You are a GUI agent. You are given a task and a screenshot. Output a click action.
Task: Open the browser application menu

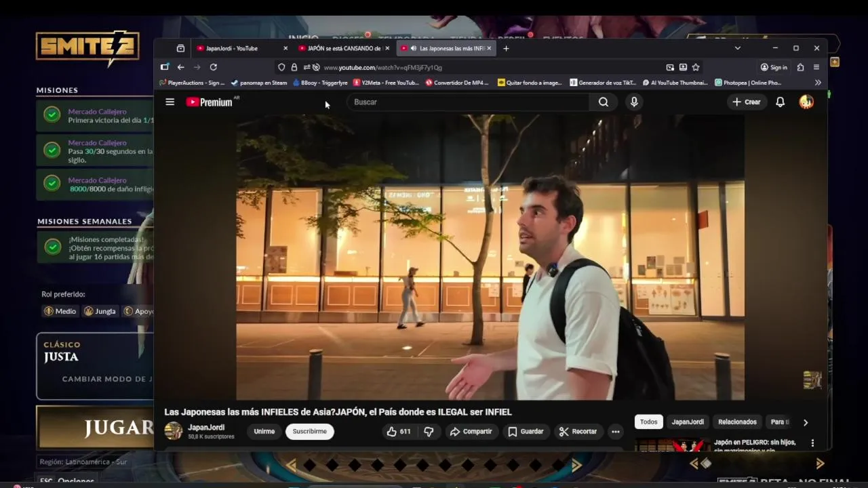coord(816,67)
